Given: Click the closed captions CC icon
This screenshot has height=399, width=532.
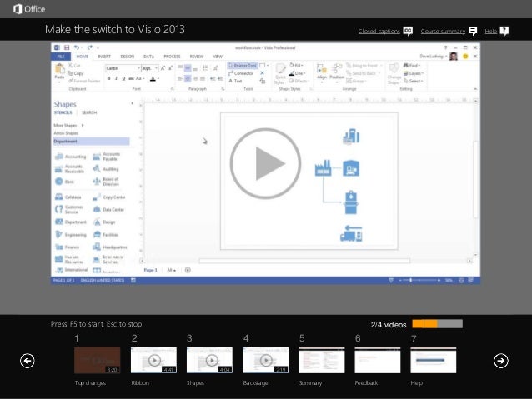Looking at the screenshot, I should 408,31.
